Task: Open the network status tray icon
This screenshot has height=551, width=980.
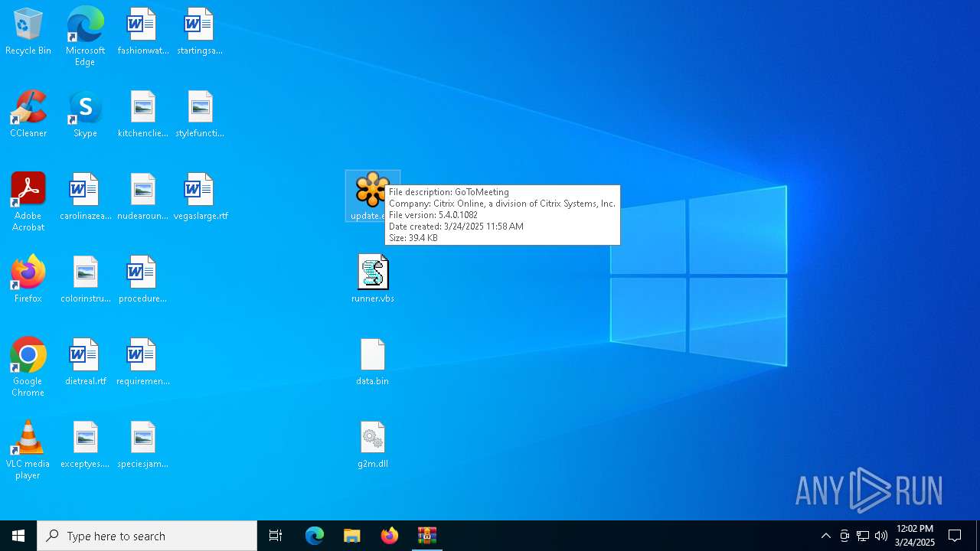Action: pos(863,536)
